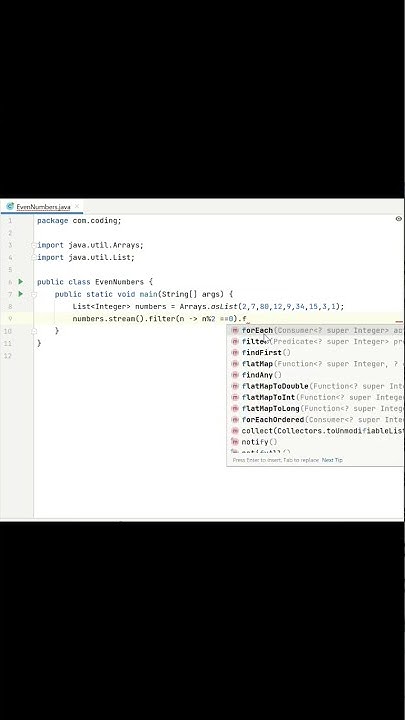The height and width of the screenshot is (720, 405).
Task: Click 'main' method name on line 7
Action: point(148,294)
